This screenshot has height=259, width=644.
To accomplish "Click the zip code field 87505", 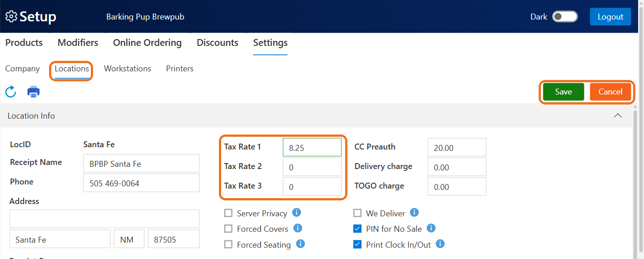I will (173, 239).
